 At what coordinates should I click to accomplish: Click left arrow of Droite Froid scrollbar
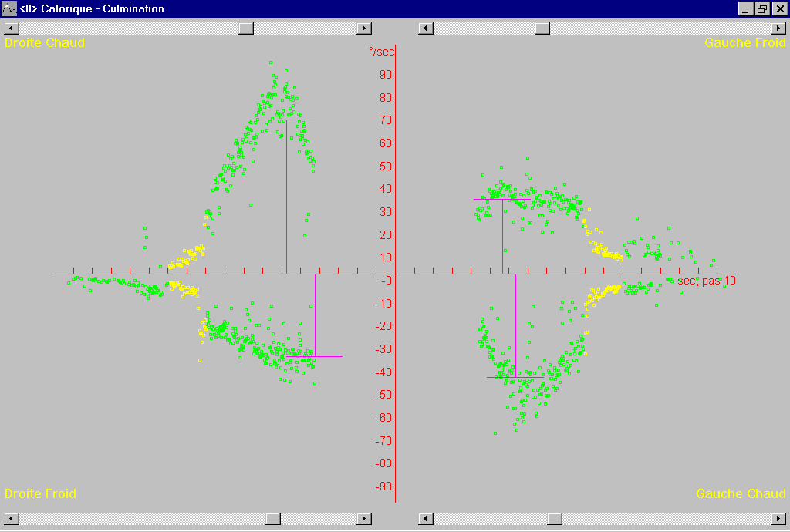click(x=12, y=518)
